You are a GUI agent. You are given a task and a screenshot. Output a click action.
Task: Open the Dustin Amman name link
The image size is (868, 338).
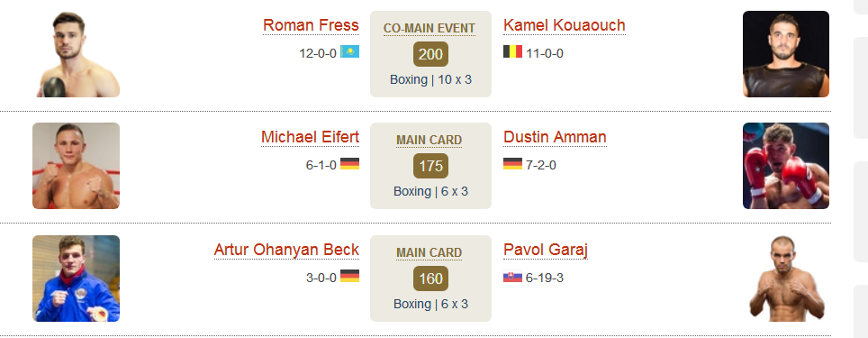555,137
